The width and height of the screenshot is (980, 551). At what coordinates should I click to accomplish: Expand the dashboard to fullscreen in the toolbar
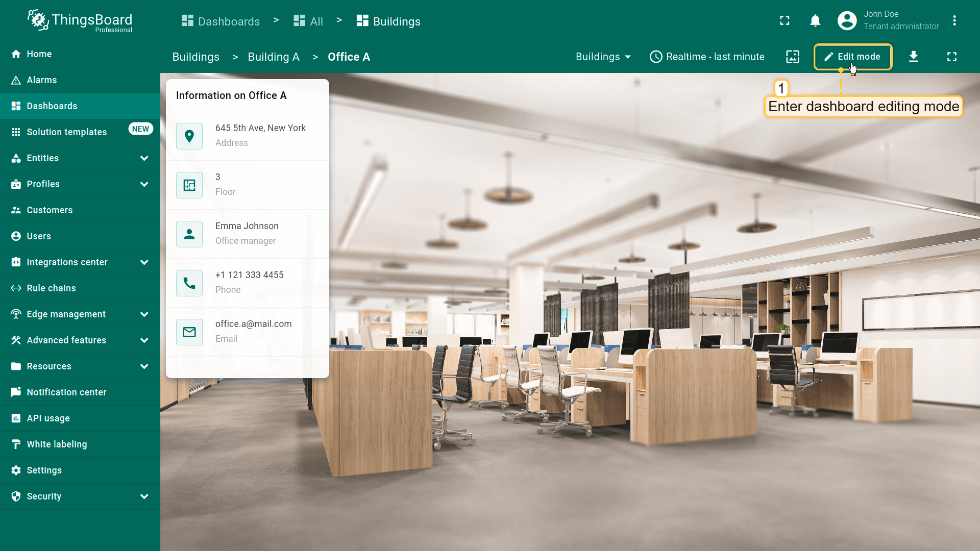tap(952, 57)
